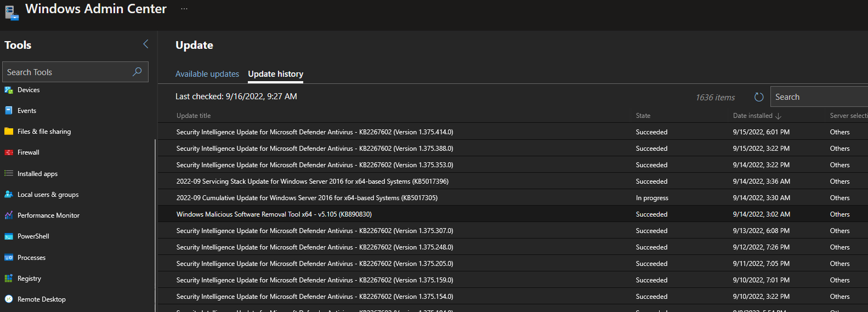Sort by the Date installed column header
Viewport: 868px width, 312px height.
[x=752, y=116]
